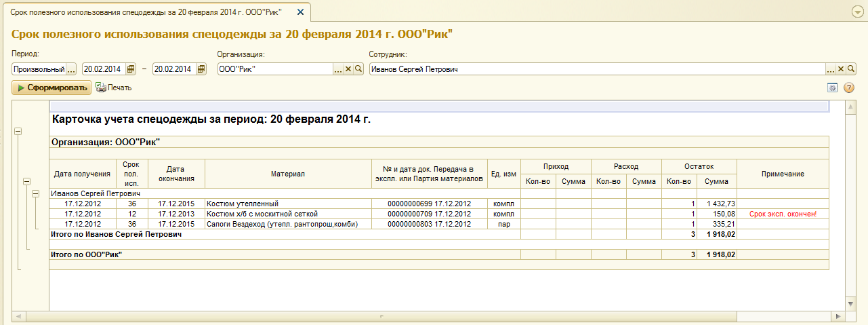Print the report with Печать
The width and height of the screenshot is (868, 325).
click(x=114, y=88)
